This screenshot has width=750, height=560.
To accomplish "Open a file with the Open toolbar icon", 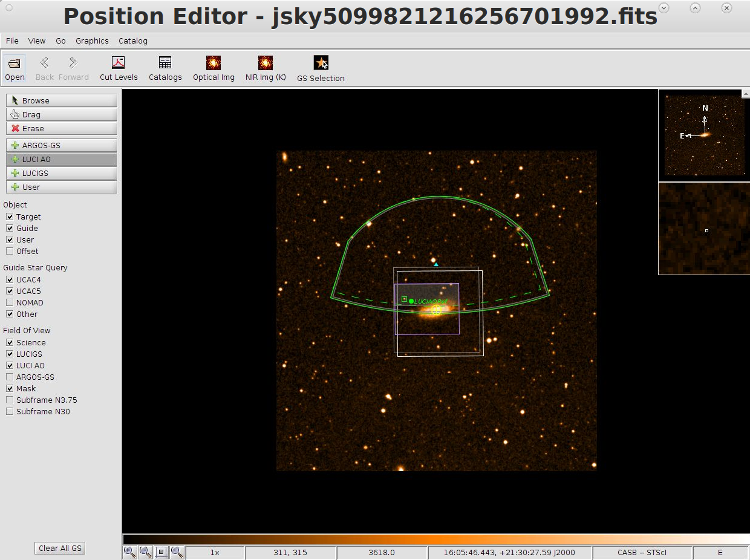I will coord(15,68).
